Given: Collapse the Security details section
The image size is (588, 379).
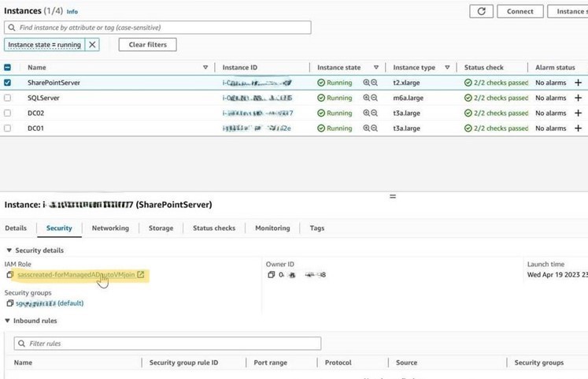Looking at the screenshot, I should point(9,251).
